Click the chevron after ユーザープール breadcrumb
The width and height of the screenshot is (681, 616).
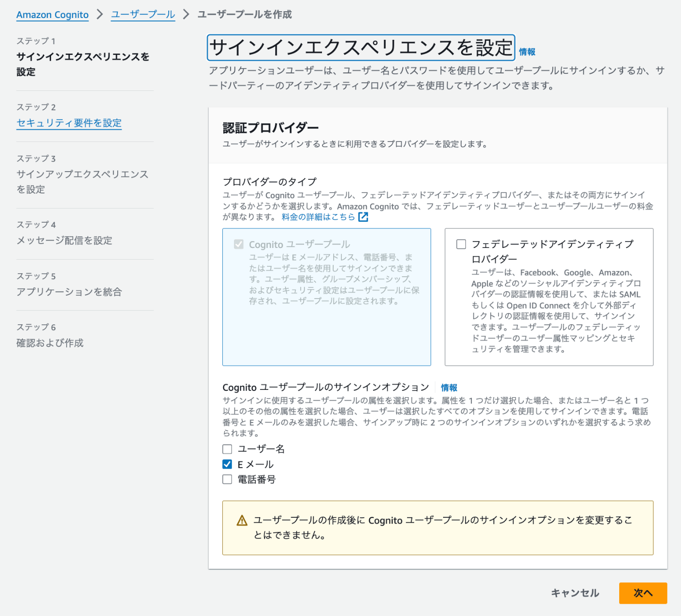pos(186,15)
